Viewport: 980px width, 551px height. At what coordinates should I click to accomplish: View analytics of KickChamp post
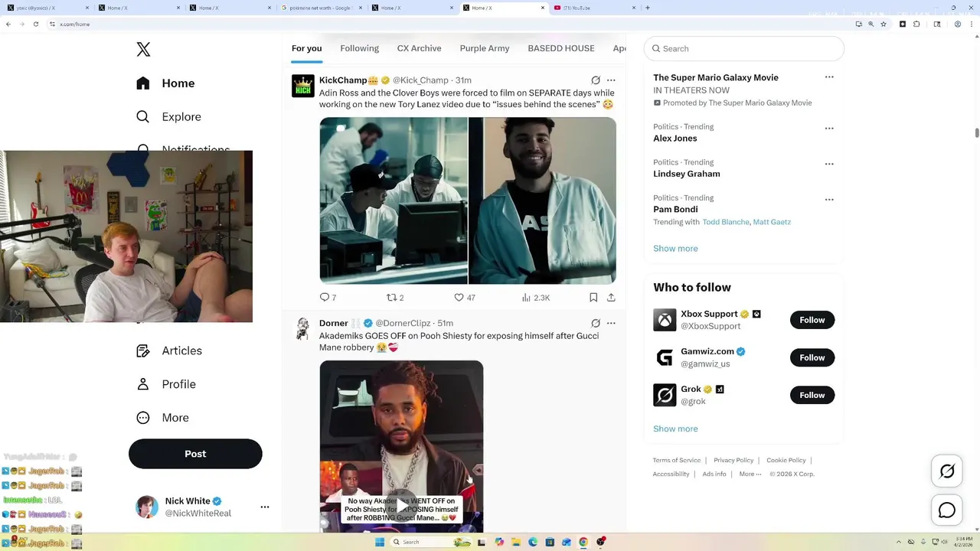click(x=536, y=298)
